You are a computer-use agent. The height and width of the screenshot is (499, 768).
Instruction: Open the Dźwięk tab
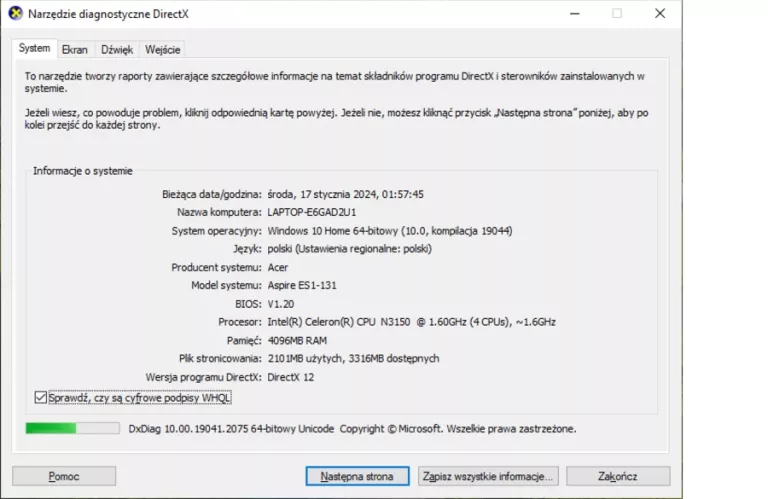point(117,49)
